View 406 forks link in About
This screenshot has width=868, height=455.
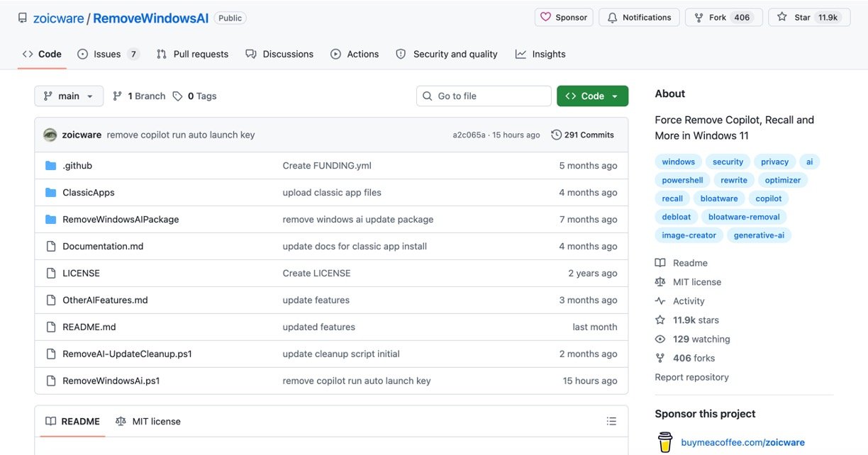[685, 359]
